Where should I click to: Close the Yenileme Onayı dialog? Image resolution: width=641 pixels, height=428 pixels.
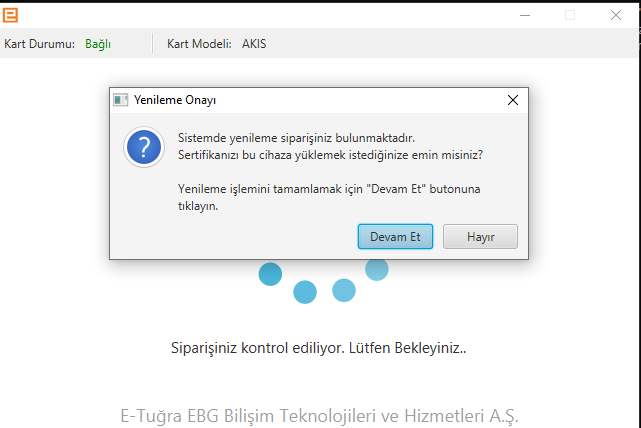pos(513,100)
